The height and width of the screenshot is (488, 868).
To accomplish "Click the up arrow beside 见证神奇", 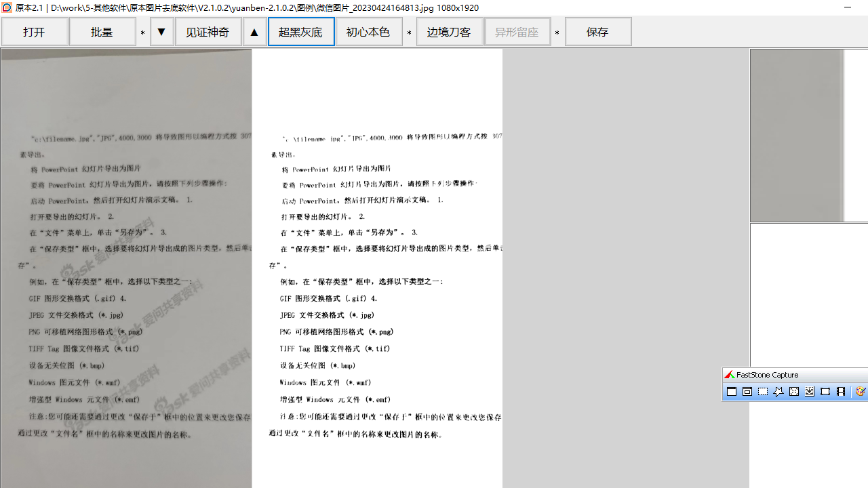I will pos(254,31).
